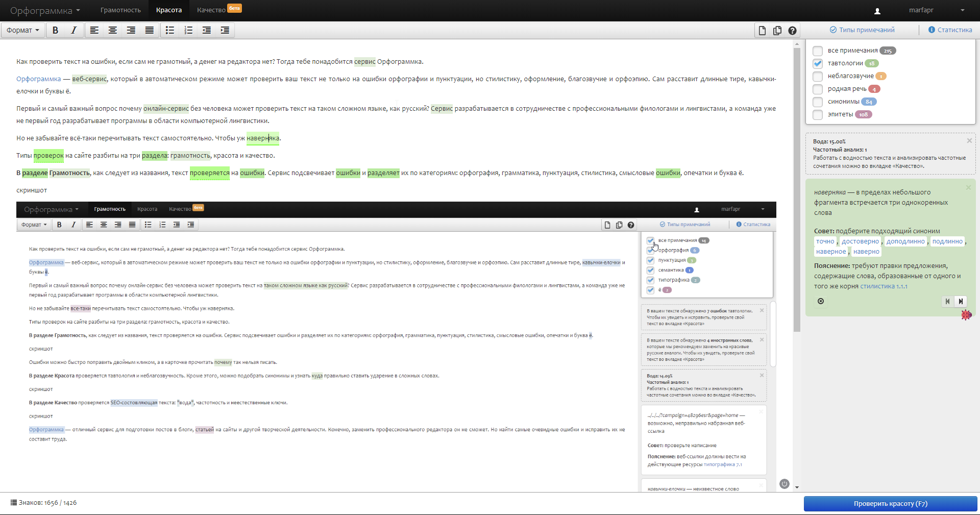Toggle bold formatting in the toolbar
The image size is (980, 515).
pos(56,30)
